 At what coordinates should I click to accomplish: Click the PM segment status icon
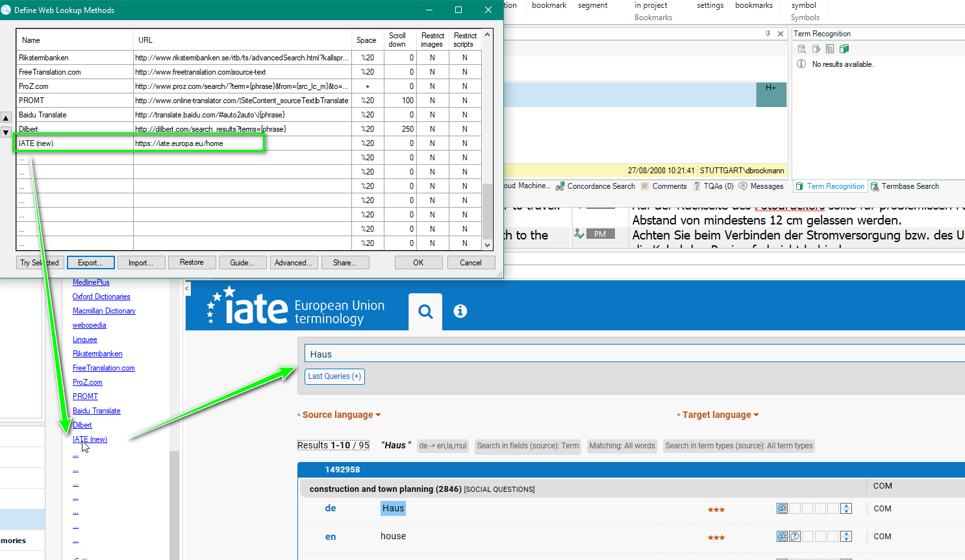pyautogui.click(x=600, y=234)
